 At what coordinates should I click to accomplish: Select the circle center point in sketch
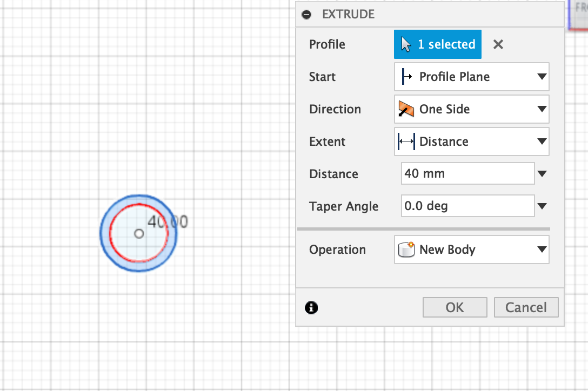click(x=139, y=234)
